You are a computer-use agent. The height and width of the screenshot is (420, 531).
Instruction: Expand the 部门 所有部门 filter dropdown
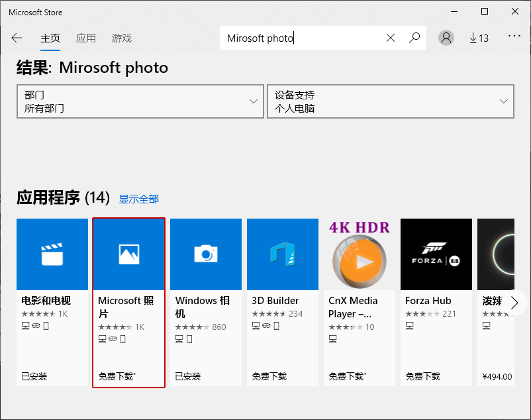[x=140, y=101]
